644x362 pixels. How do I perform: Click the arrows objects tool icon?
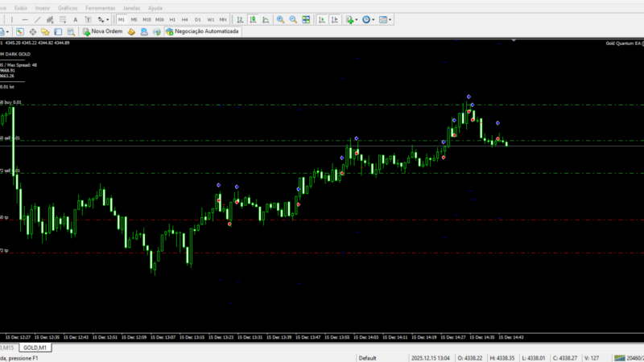click(101, 19)
